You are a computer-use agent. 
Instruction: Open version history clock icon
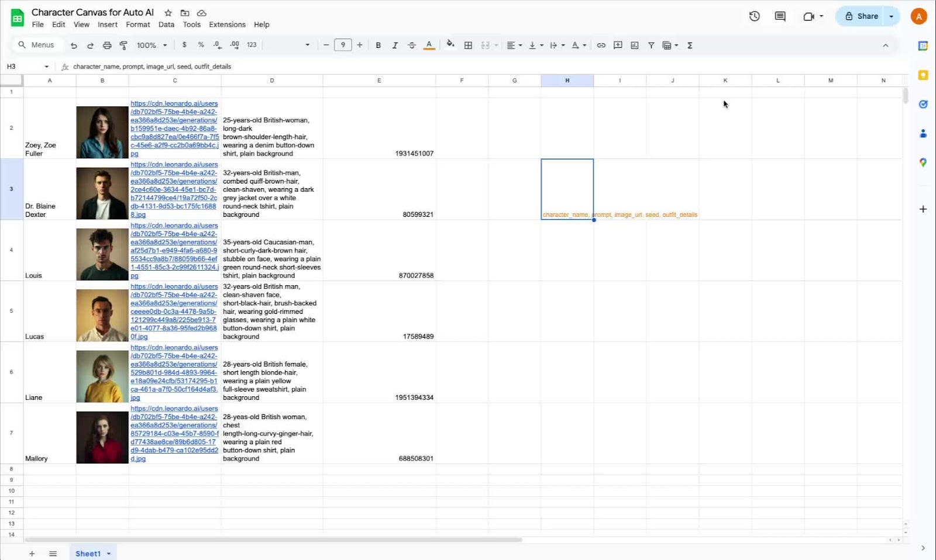click(754, 16)
